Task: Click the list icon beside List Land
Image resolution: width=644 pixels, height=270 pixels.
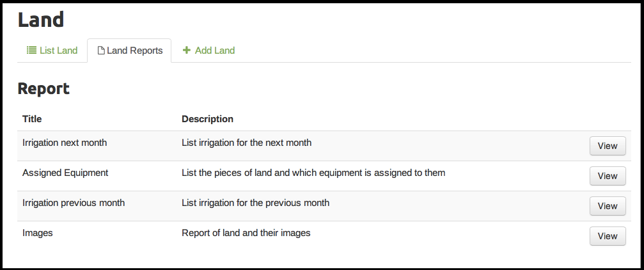Action: (31, 51)
